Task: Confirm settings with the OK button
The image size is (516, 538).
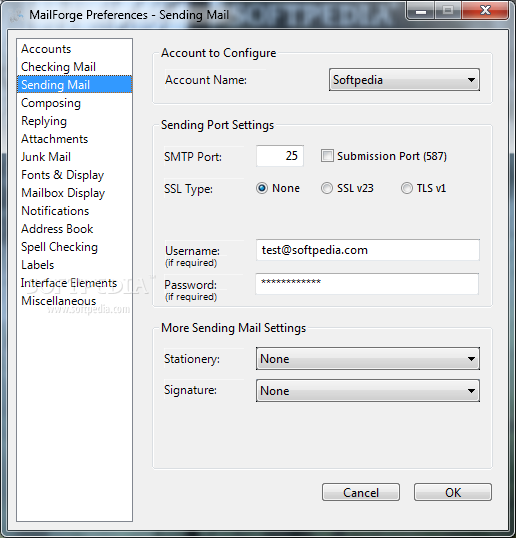Action: pos(453,492)
